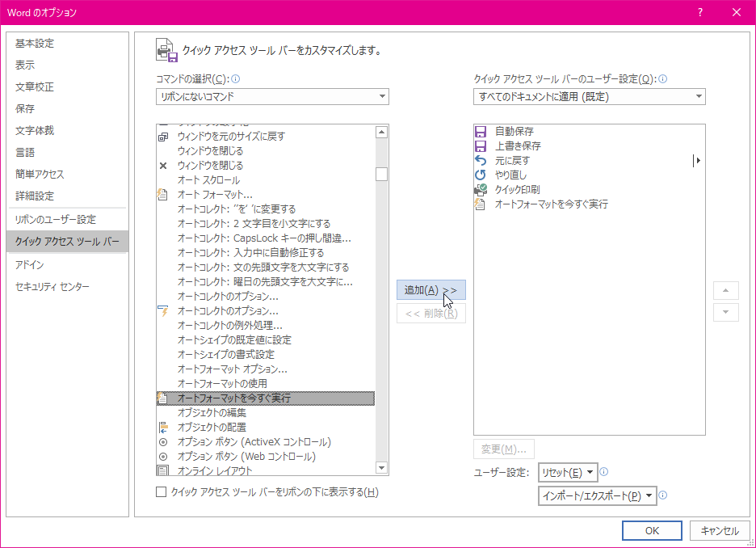This screenshot has height=548, width=756.
Task: Click the printer icon beside クイック印刷
Action: point(481,190)
